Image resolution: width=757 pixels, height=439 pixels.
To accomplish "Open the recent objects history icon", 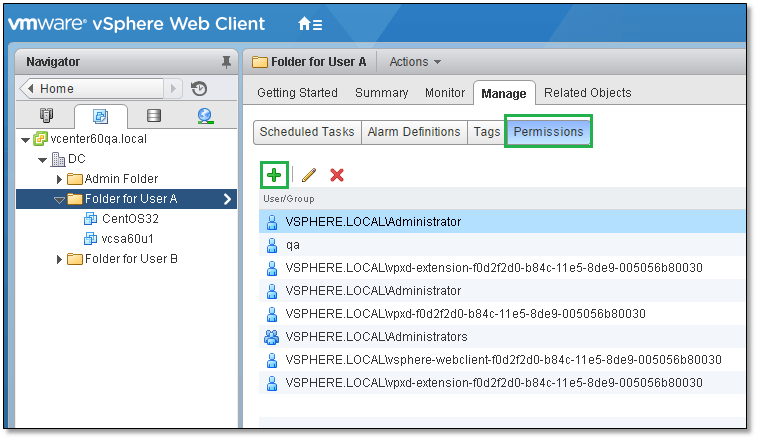I will click(198, 89).
